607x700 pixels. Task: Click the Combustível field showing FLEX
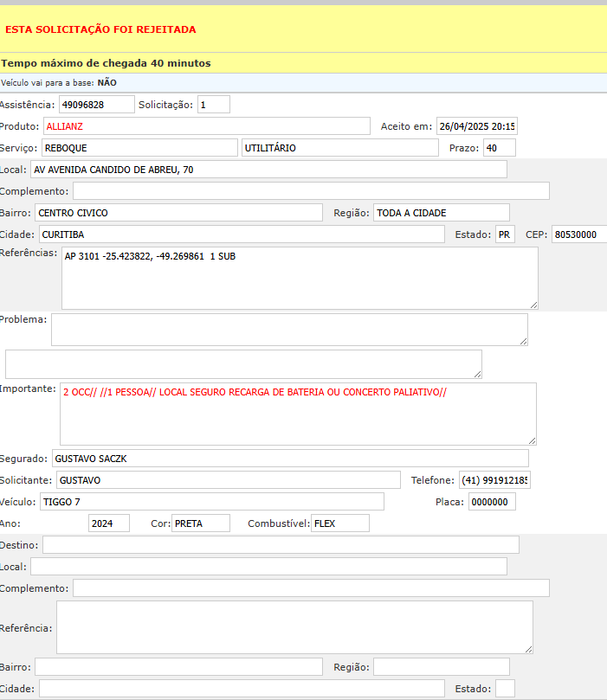click(x=339, y=523)
